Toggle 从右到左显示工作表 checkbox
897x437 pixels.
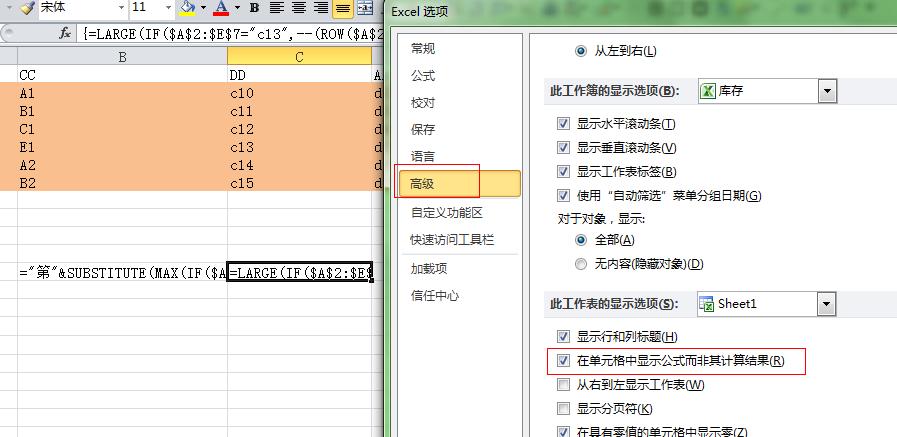pos(563,385)
